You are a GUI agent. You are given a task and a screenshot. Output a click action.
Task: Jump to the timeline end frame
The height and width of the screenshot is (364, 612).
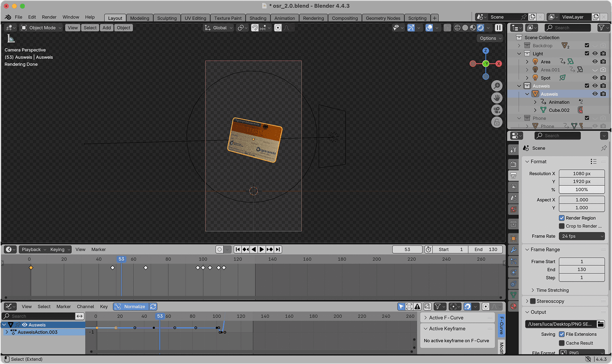pyautogui.click(x=278, y=250)
